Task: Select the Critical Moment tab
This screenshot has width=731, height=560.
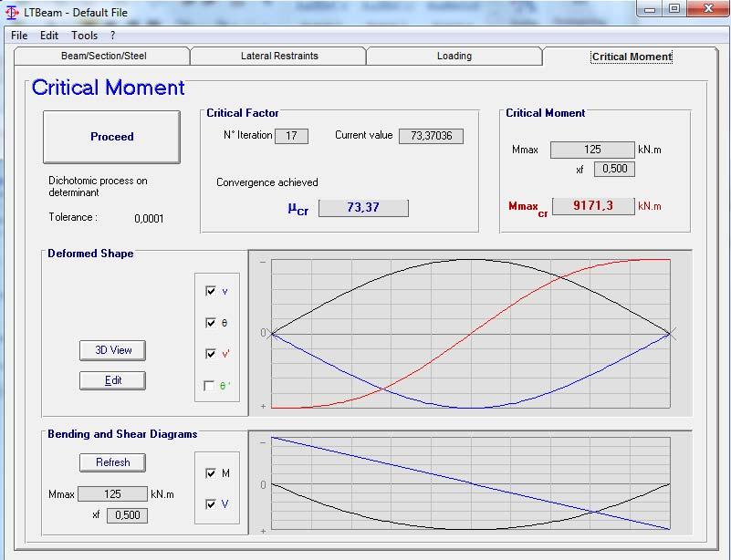Action: [632, 57]
